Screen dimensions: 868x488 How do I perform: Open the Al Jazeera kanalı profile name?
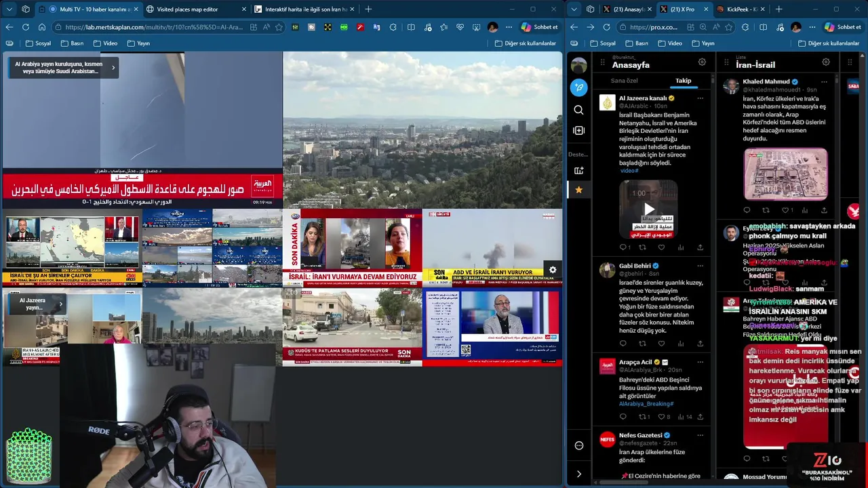click(x=643, y=98)
